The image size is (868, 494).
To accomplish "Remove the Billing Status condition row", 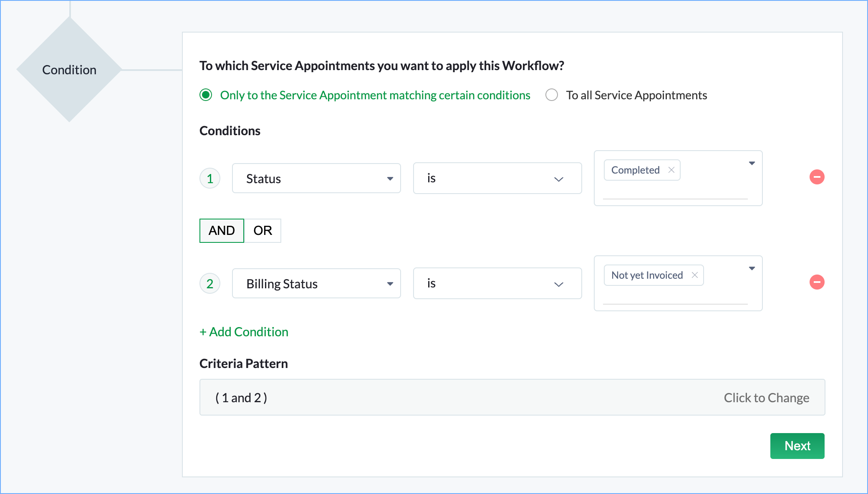I will 817,282.
